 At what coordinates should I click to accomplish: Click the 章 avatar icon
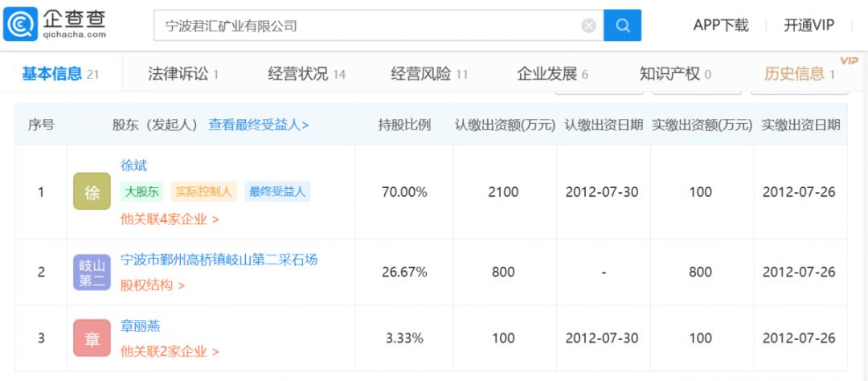click(92, 338)
